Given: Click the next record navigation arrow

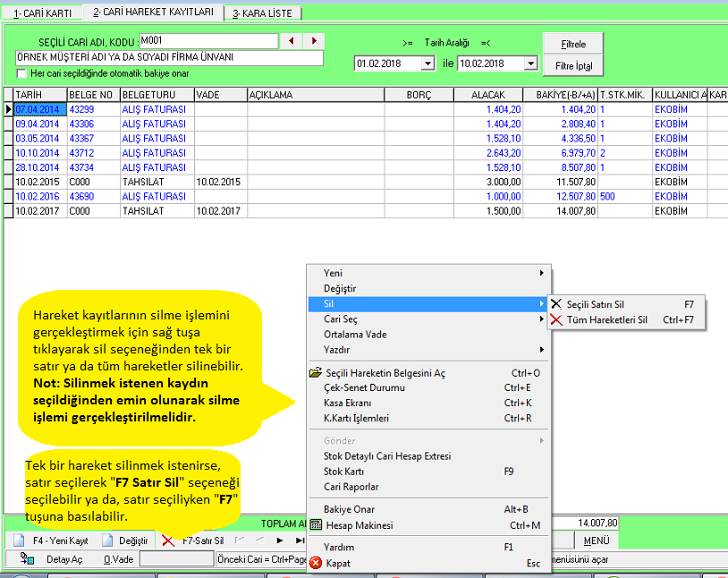Looking at the screenshot, I should (x=280, y=540).
